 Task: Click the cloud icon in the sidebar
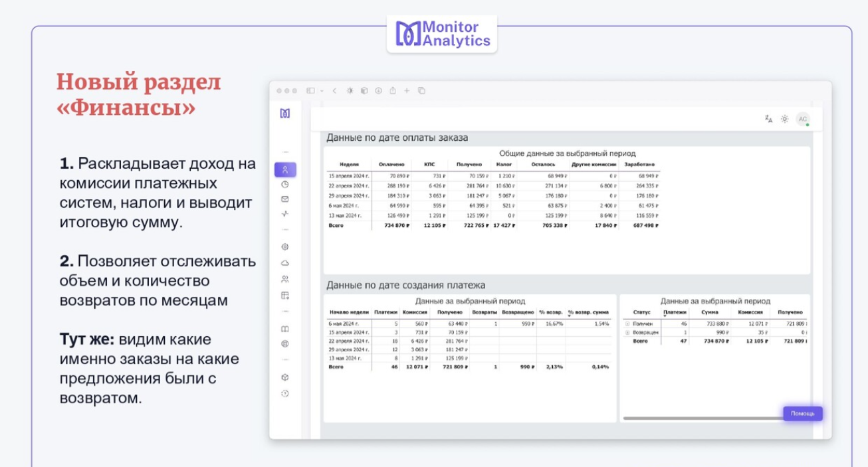285,263
